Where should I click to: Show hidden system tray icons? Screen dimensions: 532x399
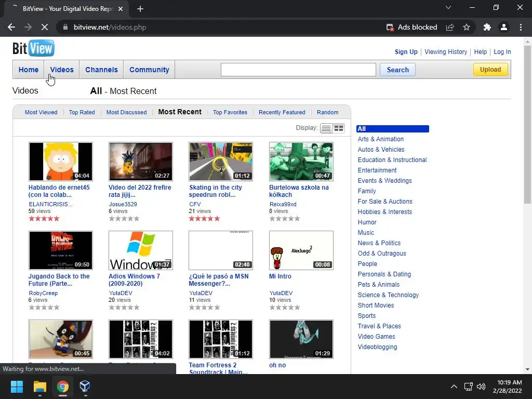coord(454,387)
